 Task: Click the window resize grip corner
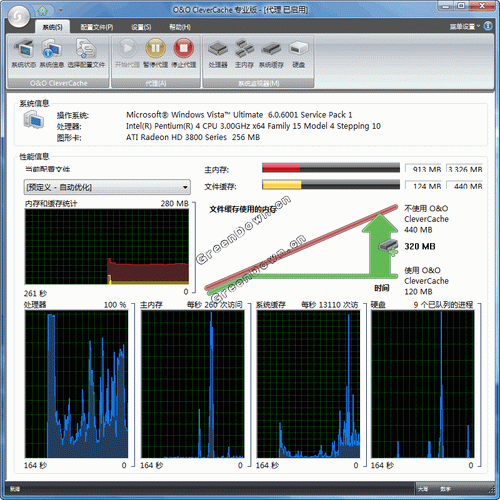coord(491,490)
